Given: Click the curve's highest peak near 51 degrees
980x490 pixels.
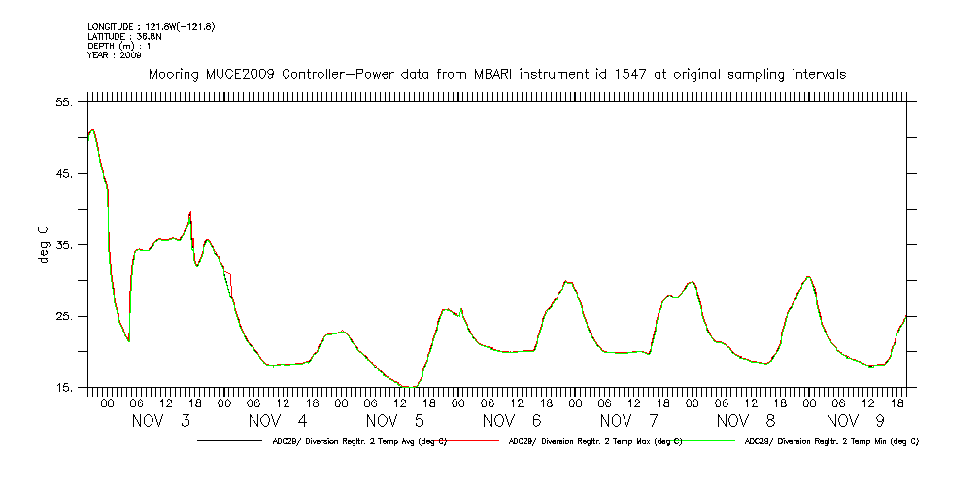Looking at the screenshot, I should [x=91, y=129].
